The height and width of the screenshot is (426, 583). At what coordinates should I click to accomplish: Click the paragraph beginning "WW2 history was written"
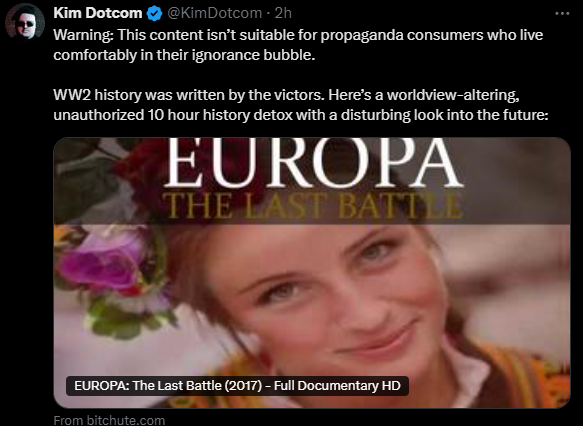[x=301, y=105]
